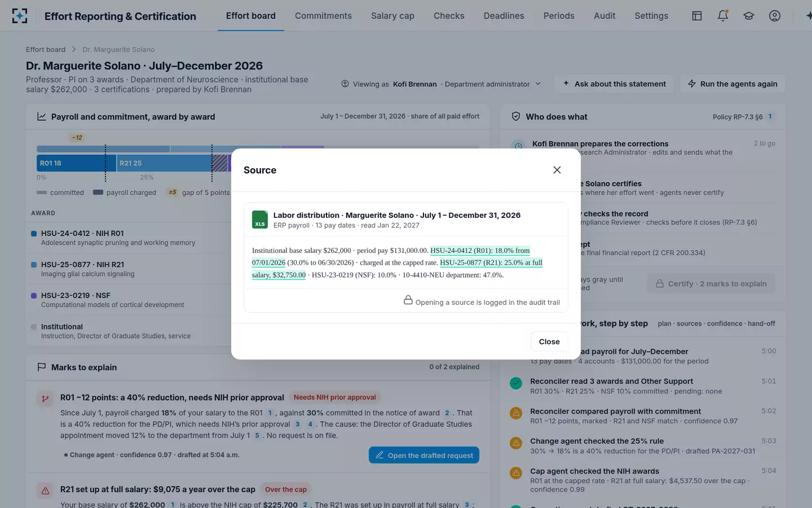Click the Certify · 2 marks to explain button
The height and width of the screenshot is (508, 812).
(710, 284)
